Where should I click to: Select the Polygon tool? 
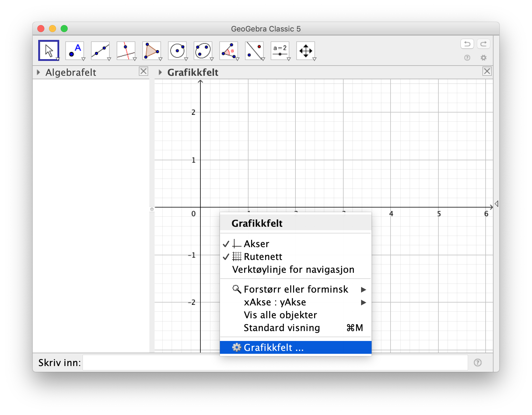click(152, 50)
